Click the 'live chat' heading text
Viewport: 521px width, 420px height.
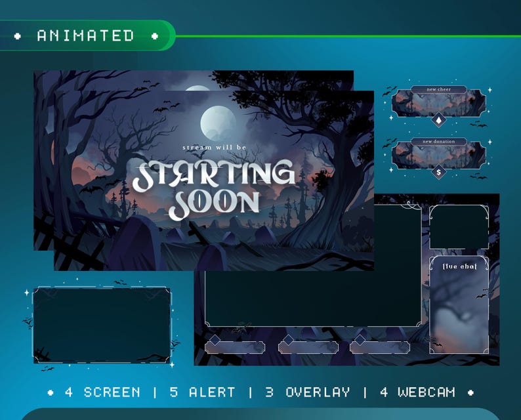pos(460,266)
